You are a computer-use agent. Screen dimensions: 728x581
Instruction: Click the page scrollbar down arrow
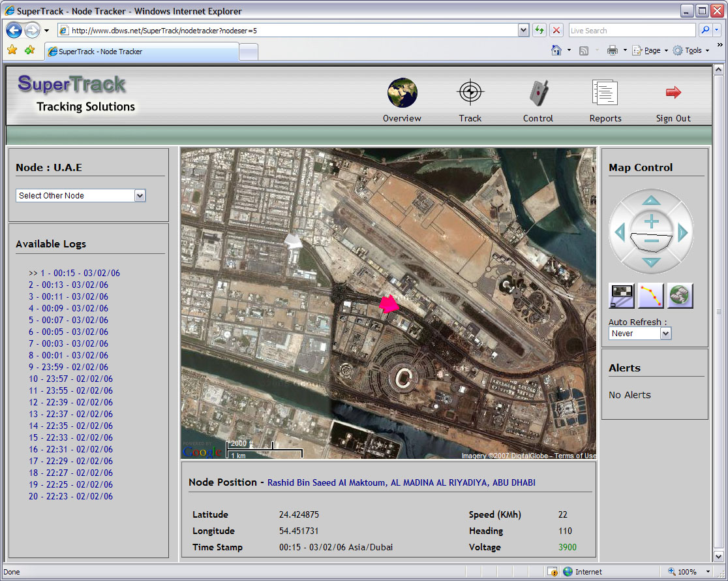(x=718, y=556)
